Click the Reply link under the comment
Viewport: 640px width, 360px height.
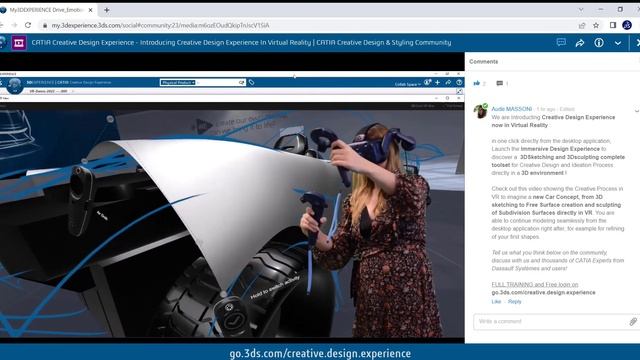pos(514,302)
